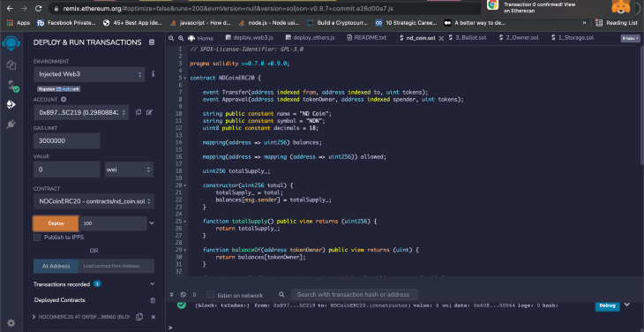Open the wei unit dropdown
The height and width of the screenshot is (332, 644).
coord(129,170)
